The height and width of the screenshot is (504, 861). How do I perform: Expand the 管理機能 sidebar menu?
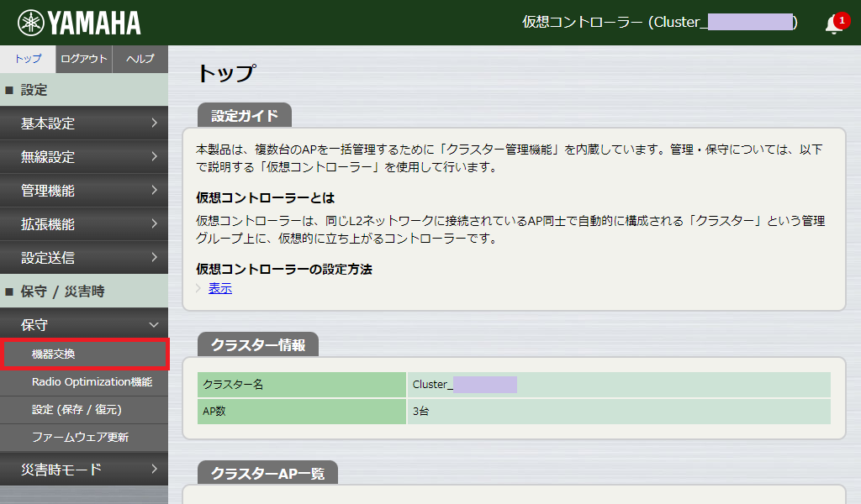tap(84, 190)
